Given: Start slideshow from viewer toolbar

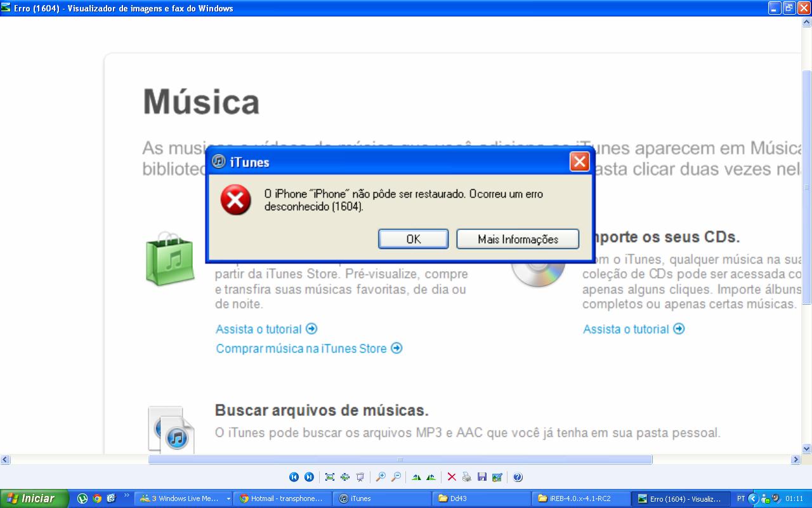Looking at the screenshot, I should pos(360,477).
